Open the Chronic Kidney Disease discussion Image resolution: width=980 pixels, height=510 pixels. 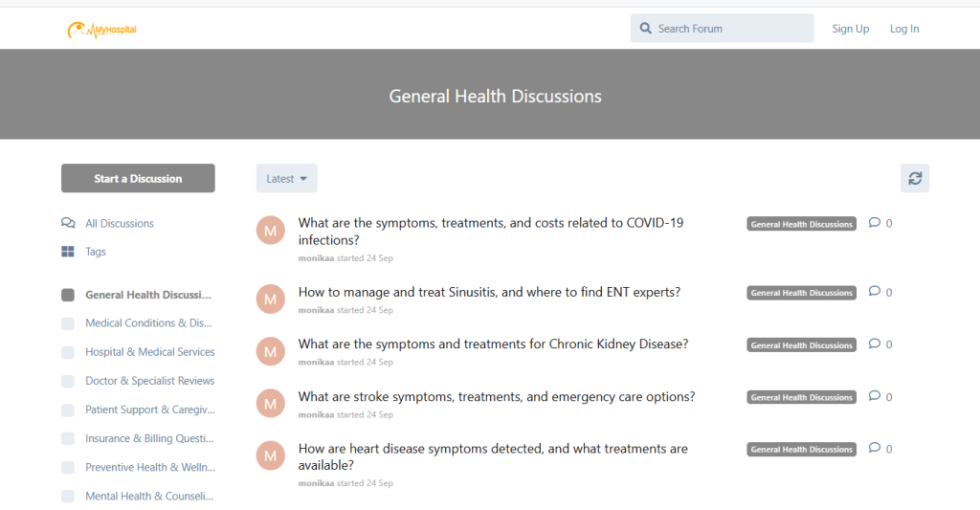click(x=493, y=344)
